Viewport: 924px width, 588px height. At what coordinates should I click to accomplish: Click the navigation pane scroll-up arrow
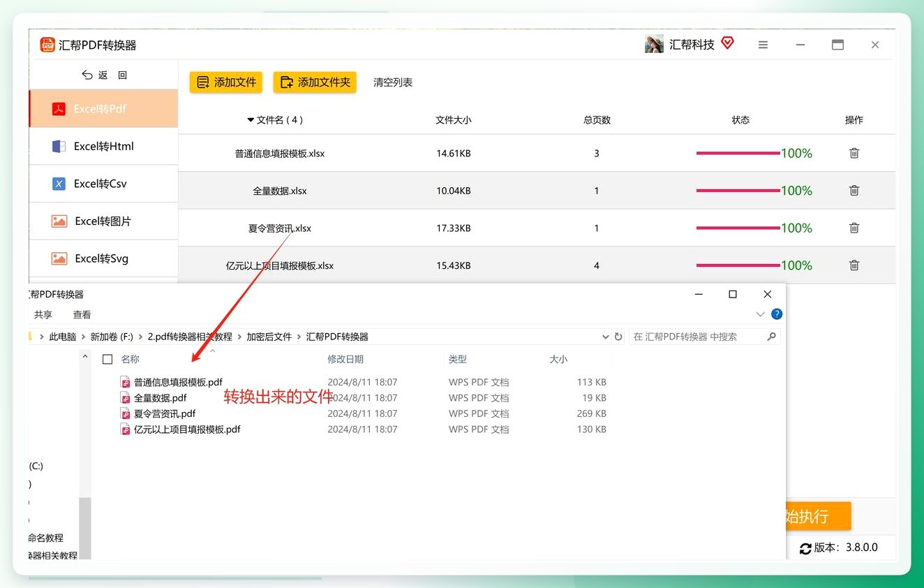pyautogui.click(x=85, y=356)
